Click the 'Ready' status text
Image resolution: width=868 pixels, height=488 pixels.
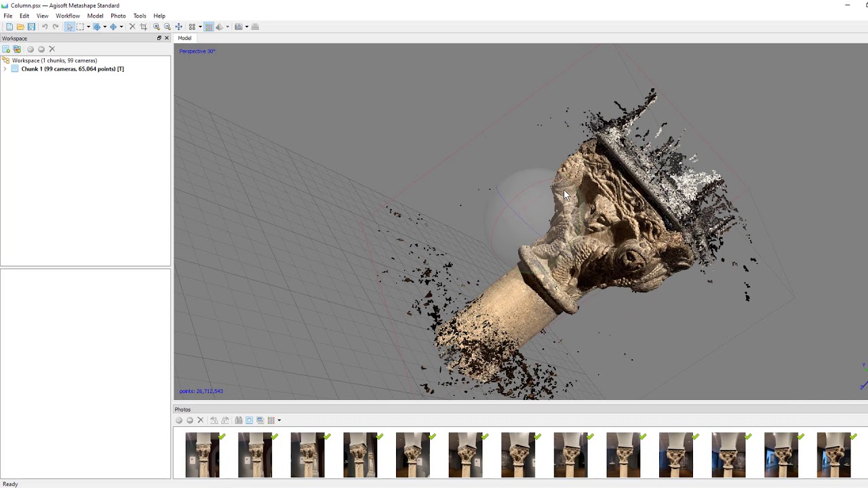point(10,484)
